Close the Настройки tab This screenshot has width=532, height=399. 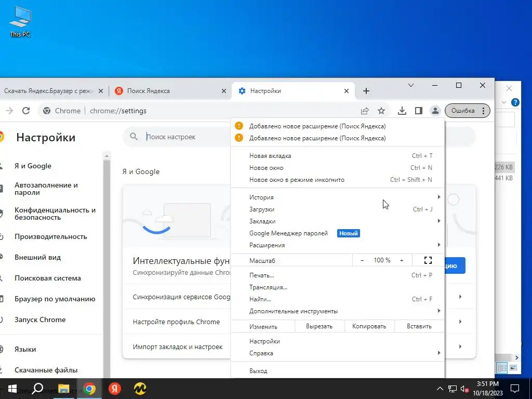click(347, 91)
